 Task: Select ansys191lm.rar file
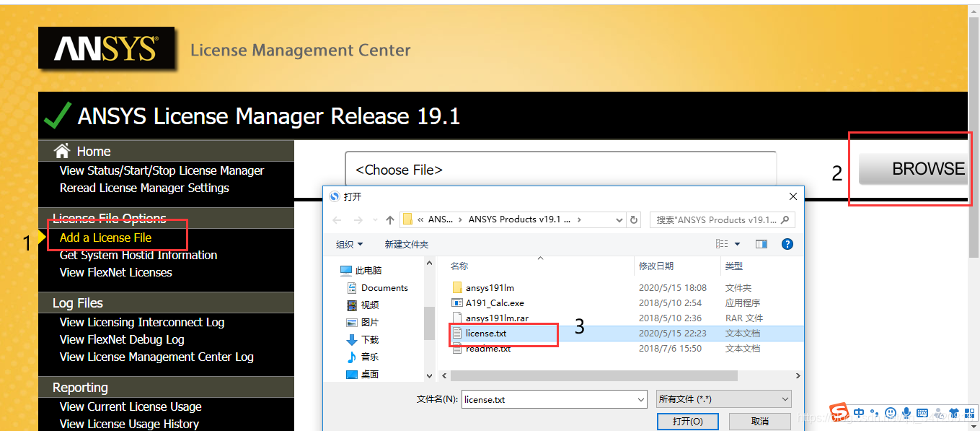490,318
